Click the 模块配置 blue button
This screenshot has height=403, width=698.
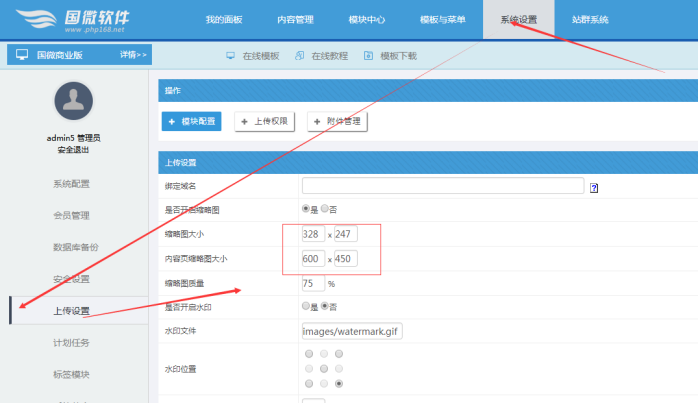coord(191,121)
